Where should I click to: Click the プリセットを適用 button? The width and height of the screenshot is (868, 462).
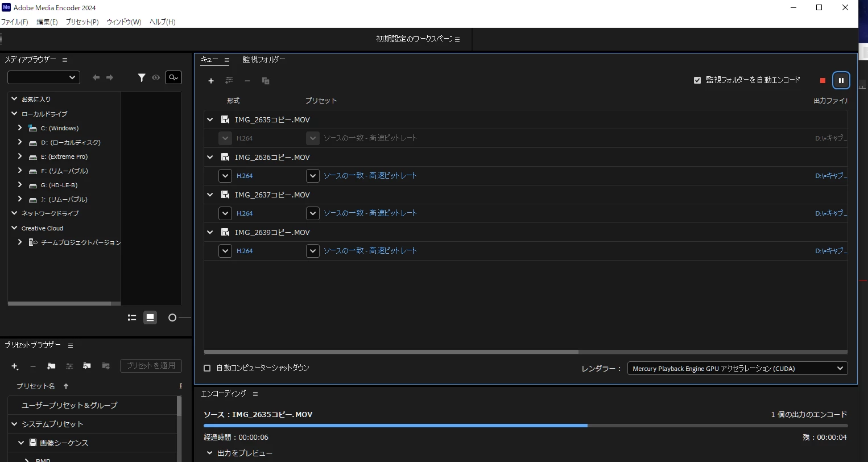pyautogui.click(x=151, y=365)
